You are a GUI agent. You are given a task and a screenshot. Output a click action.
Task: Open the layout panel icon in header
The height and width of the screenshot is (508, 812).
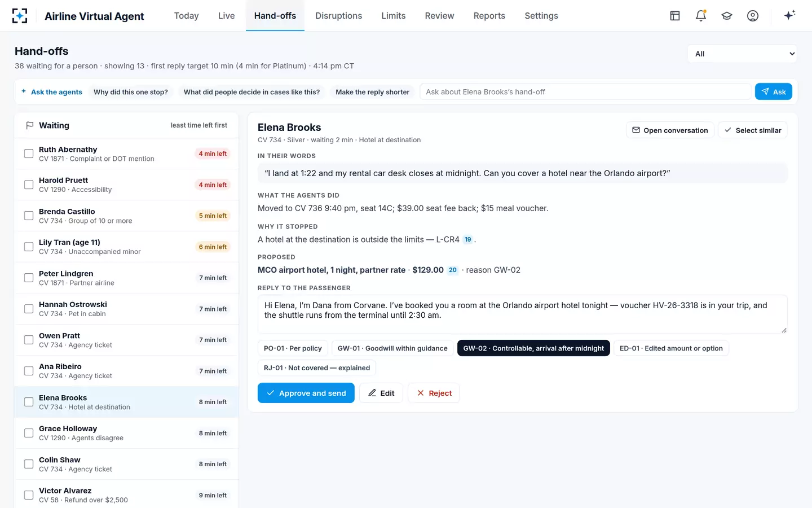pos(675,16)
